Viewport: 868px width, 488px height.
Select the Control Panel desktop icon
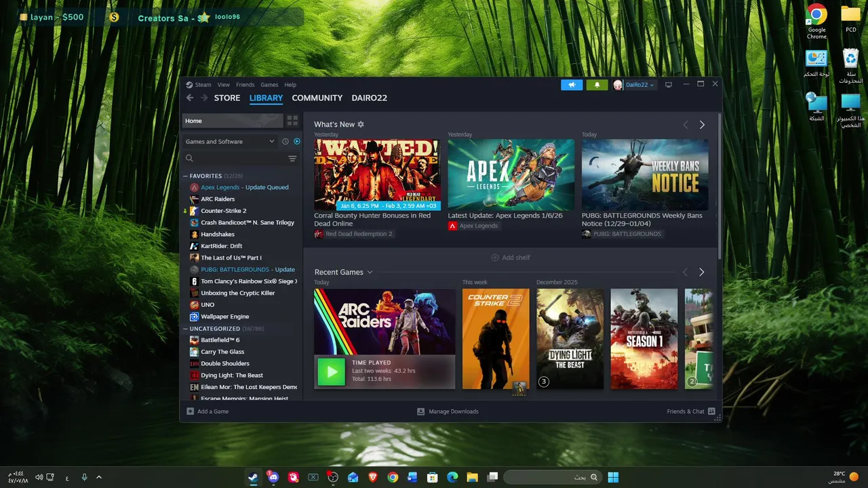pyautogui.click(x=816, y=63)
